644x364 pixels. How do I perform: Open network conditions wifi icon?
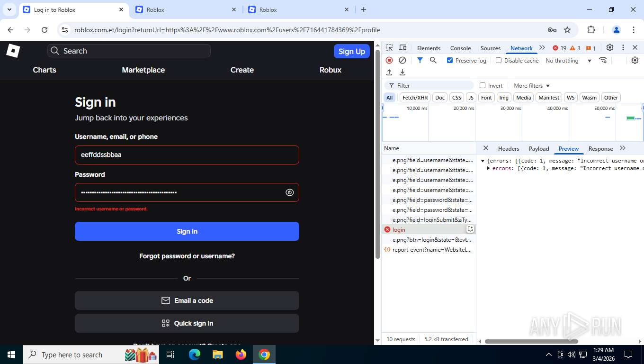click(603, 60)
